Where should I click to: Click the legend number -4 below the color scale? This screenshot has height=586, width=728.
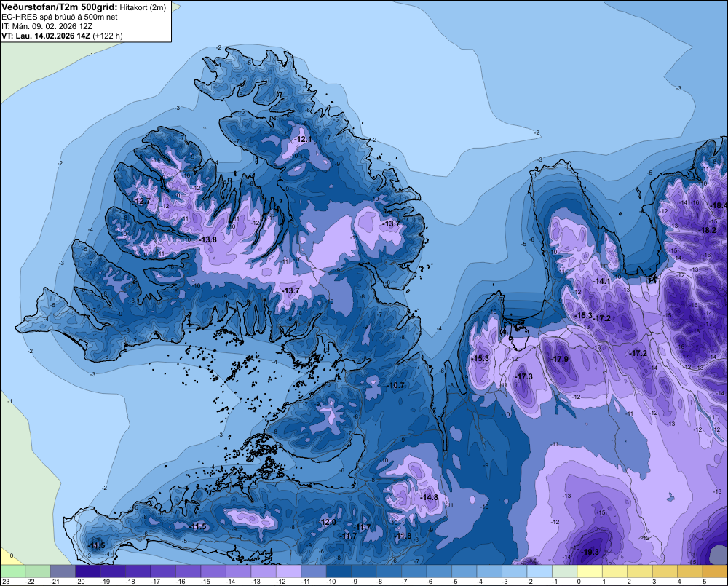(479, 582)
